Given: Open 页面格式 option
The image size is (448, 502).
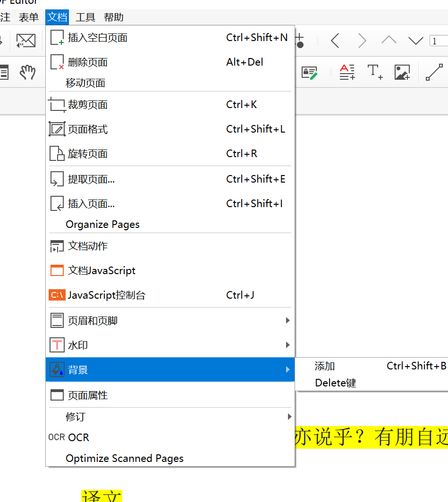Looking at the screenshot, I should [170, 129].
